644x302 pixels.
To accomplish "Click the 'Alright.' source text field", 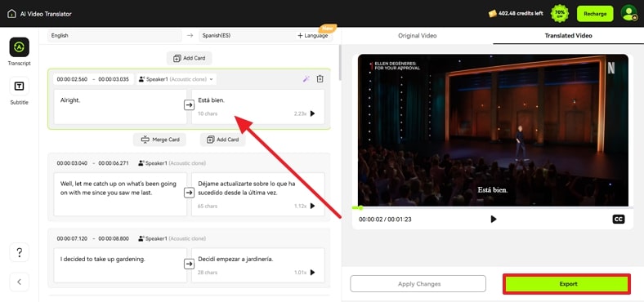I will (x=120, y=107).
